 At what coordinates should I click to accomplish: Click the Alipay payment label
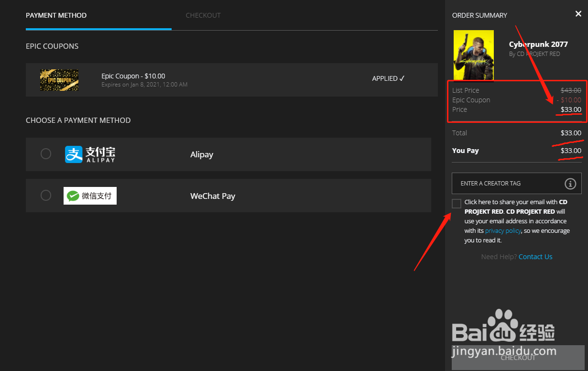coord(202,154)
